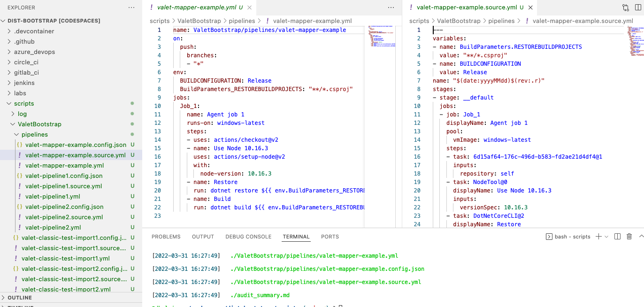644x307 pixels.
Task: Close the valet-mapper-example.source.yml editor tab
Action: 530,8
